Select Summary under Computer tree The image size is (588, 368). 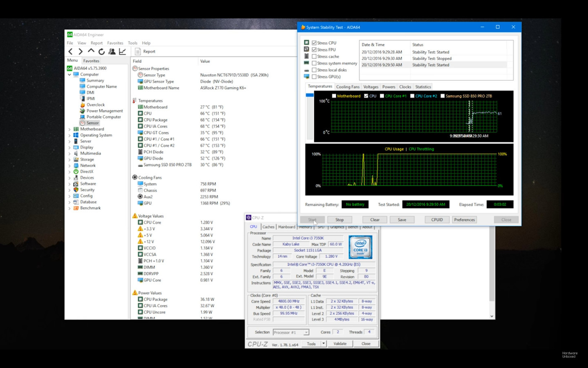pos(95,81)
